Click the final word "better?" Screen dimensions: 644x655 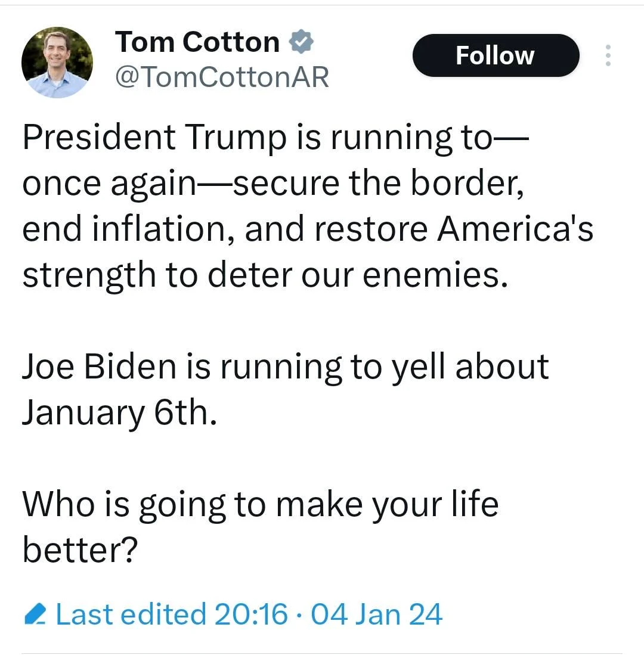coord(80,550)
